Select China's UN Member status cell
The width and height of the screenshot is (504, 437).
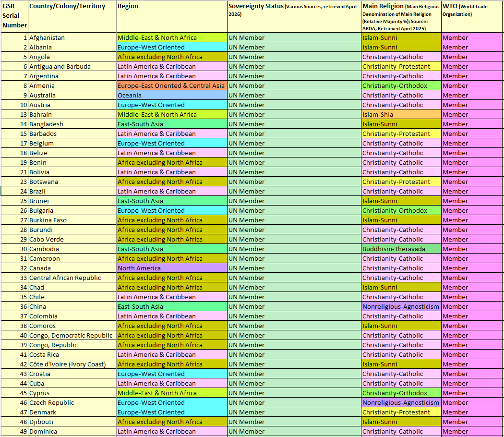[x=294, y=307]
